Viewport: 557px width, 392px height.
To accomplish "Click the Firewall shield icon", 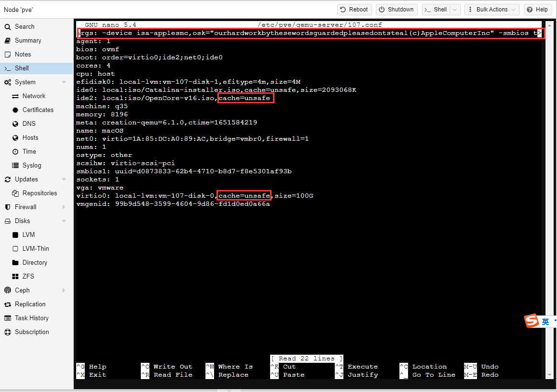I will [x=7, y=207].
